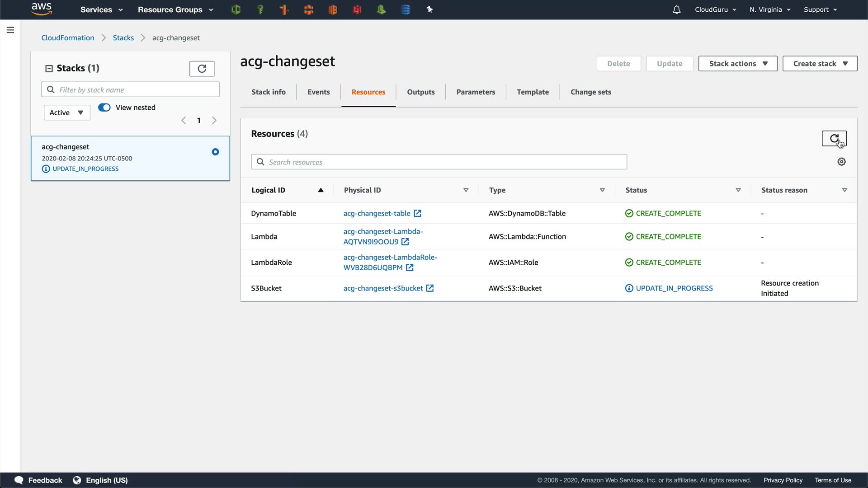Open external link for acg-changeset-s3bucket
868x488 pixels.
pos(430,288)
